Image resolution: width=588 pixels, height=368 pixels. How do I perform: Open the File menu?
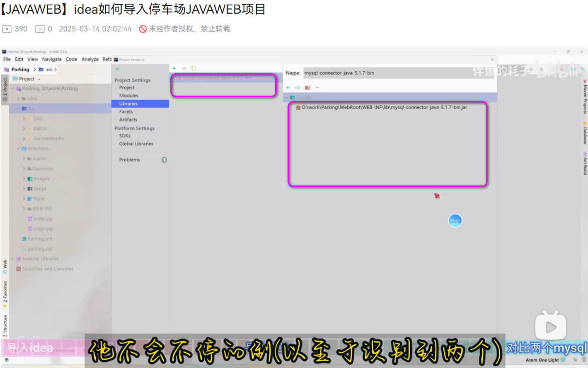pyautogui.click(x=7, y=59)
